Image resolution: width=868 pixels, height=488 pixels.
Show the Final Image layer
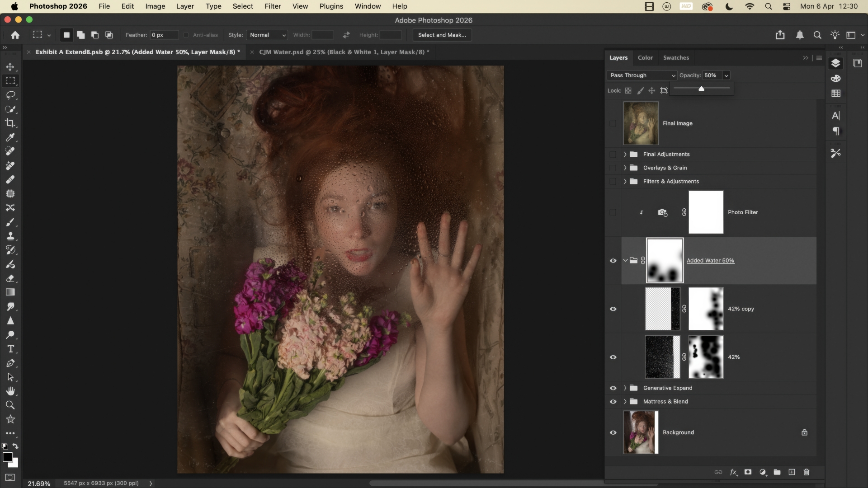click(x=613, y=123)
